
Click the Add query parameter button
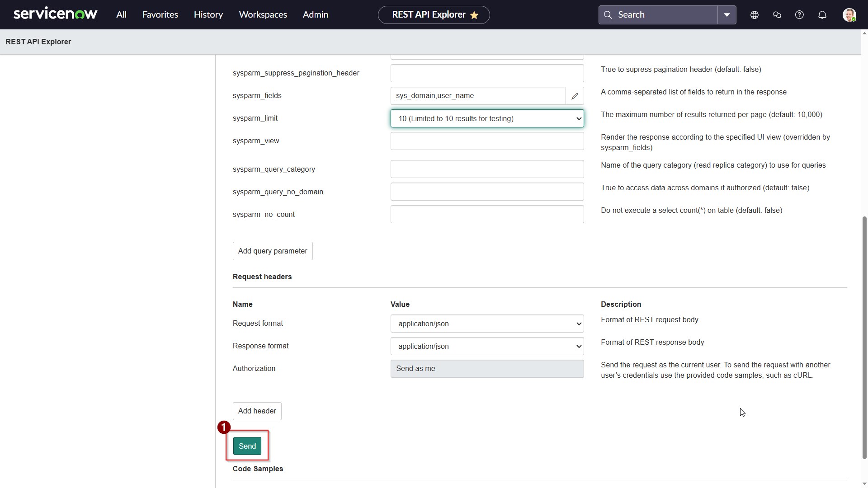[x=273, y=251]
